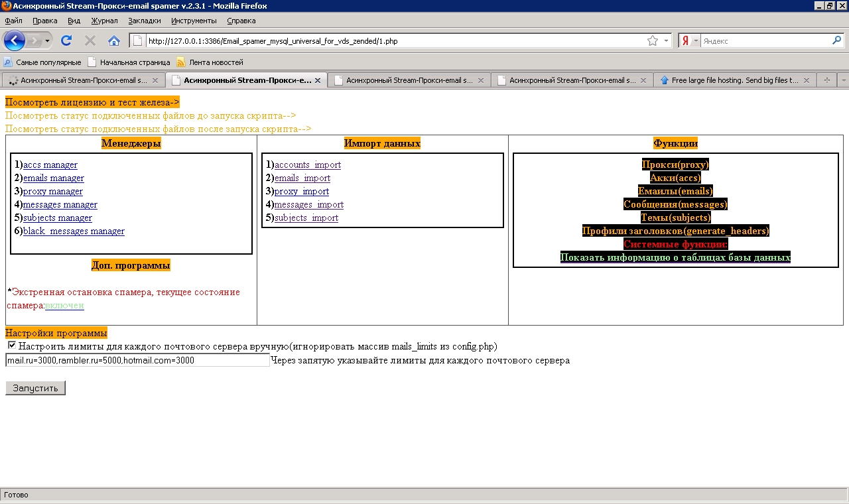Open the Начальная страница bookmark
The height and width of the screenshot is (504, 849).
pyautogui.click(x=129, y=62)
